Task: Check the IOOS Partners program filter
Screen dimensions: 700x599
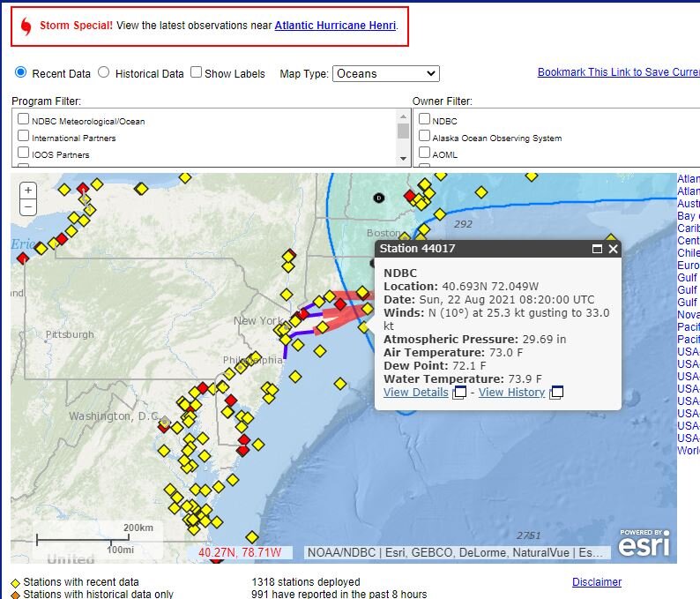Action: tap(24, 153)
